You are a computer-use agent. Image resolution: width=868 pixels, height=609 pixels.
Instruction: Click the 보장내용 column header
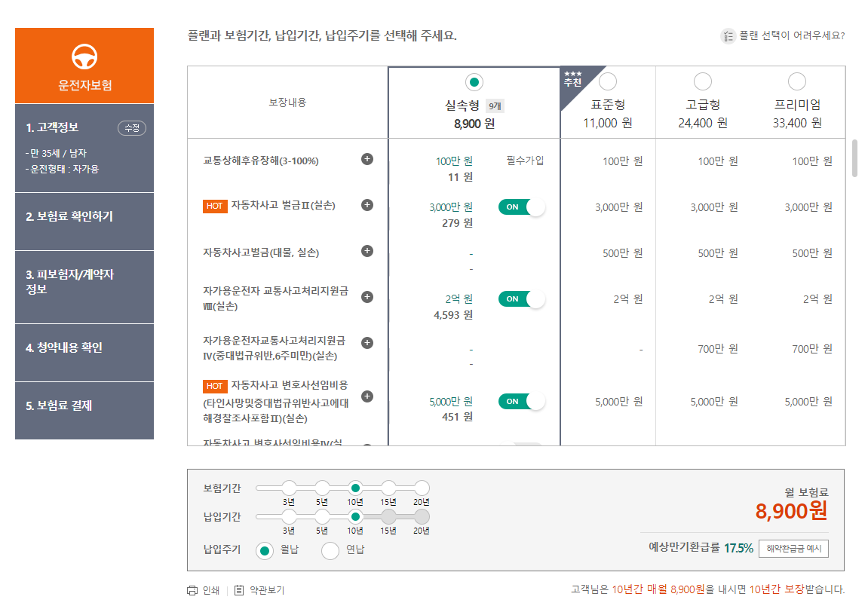pyautogui.click(x=287, y=103)
